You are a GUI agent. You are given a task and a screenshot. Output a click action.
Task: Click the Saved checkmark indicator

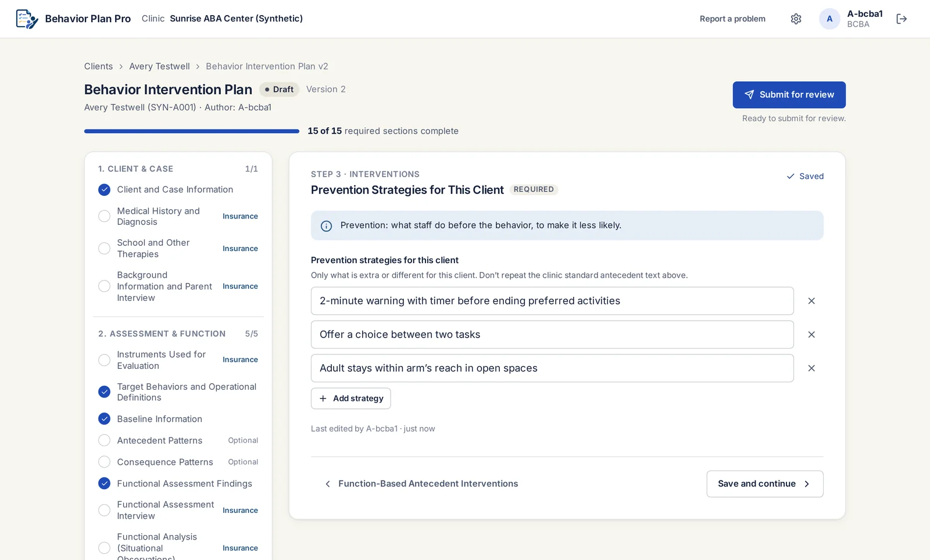tap(805, 176)
